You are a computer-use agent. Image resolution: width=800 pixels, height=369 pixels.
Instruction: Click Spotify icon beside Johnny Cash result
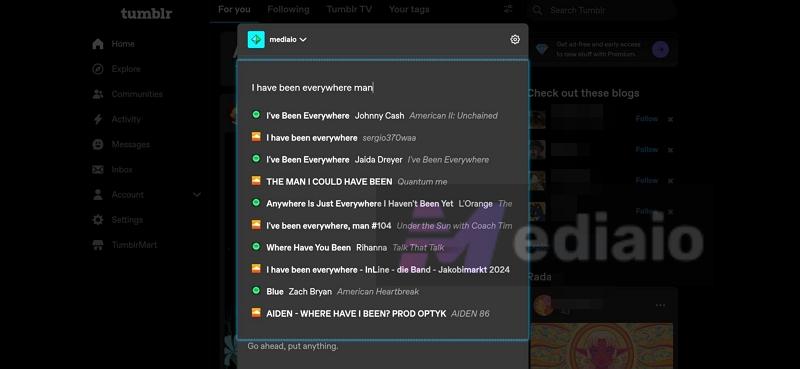pyautogui.click(x=256, y=115)
